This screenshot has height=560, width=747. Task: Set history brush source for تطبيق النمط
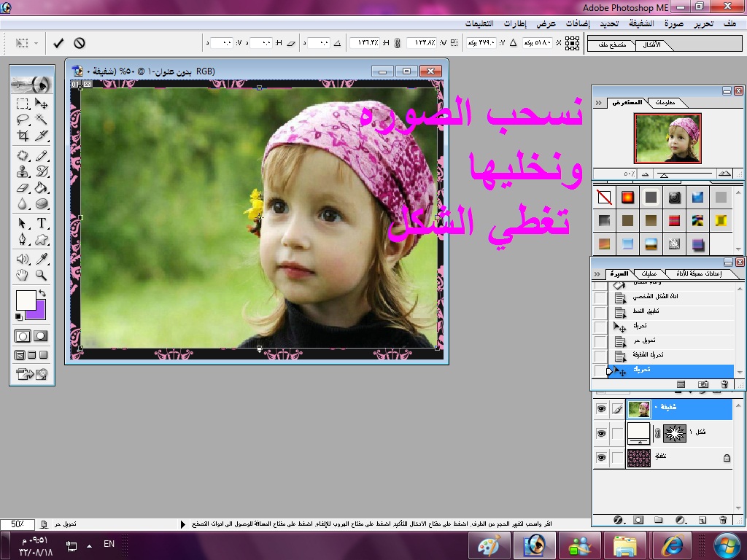coord(600,312)
